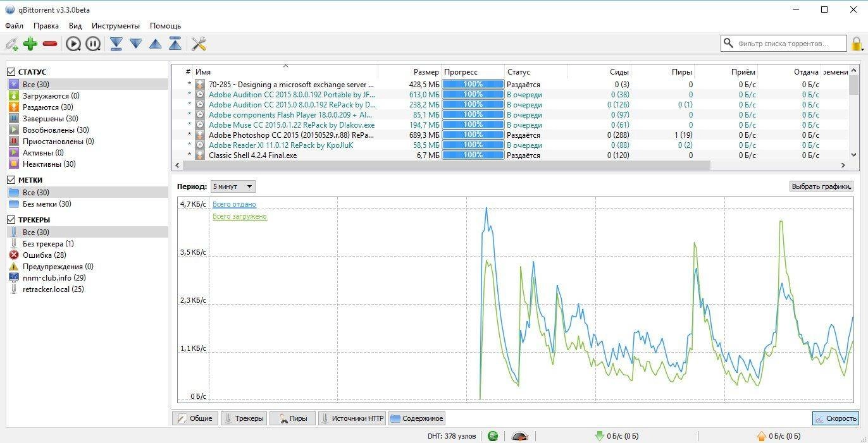Screen dimensions: 868x443
Task: Move torrent to top of queue
Action: click(x=175, y=44)
